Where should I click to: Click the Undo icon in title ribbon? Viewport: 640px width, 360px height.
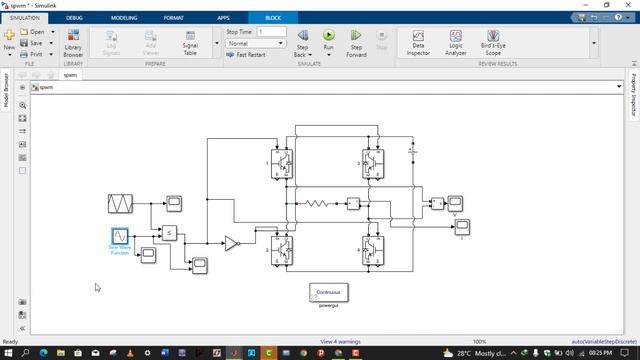[x=594, y=18]
